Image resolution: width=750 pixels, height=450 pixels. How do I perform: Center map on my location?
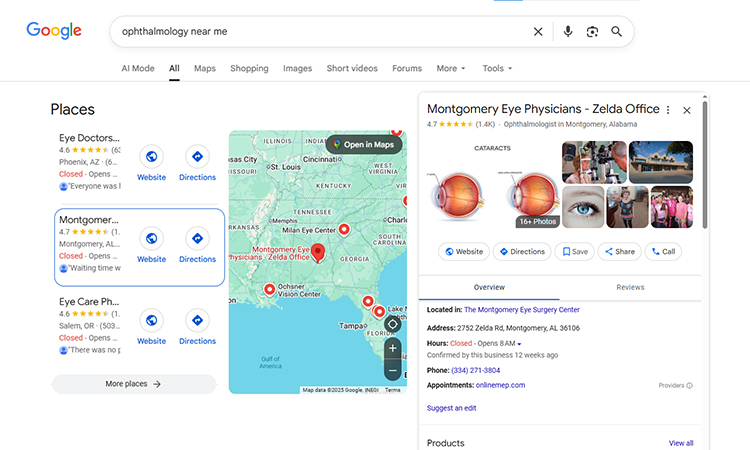(x=393, y=324)
